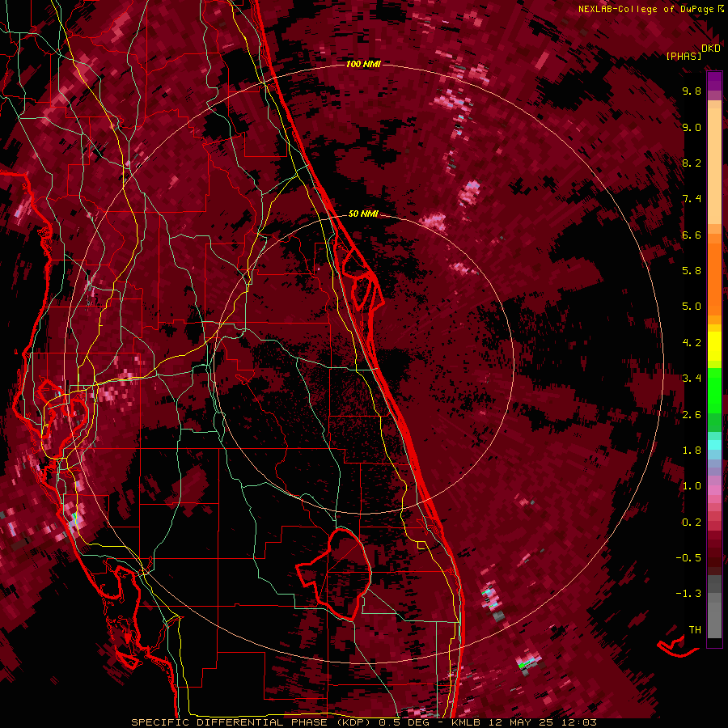Click the purple top segment of the color bar
Viewport: 728px width, 728px height.
coord(714,81)
